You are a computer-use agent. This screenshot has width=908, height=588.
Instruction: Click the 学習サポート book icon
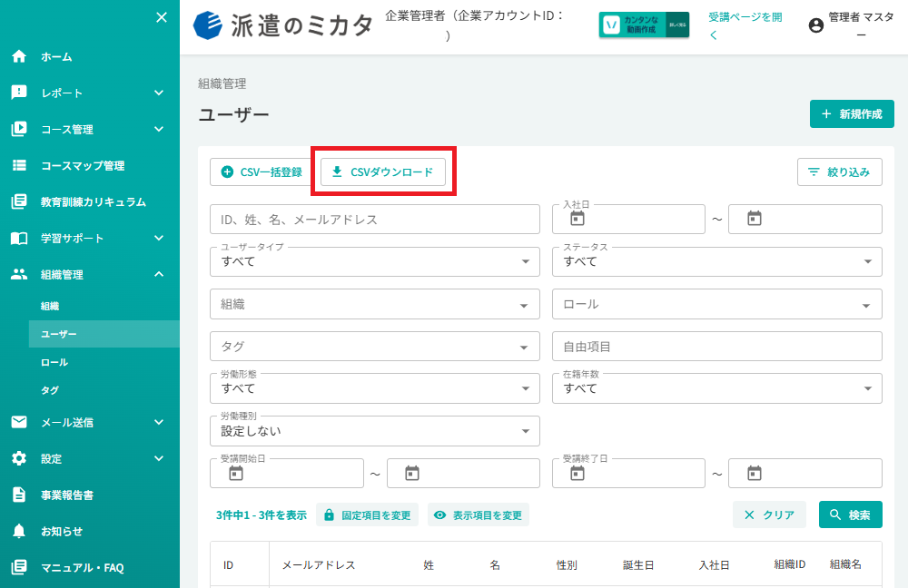click(19, 238)
